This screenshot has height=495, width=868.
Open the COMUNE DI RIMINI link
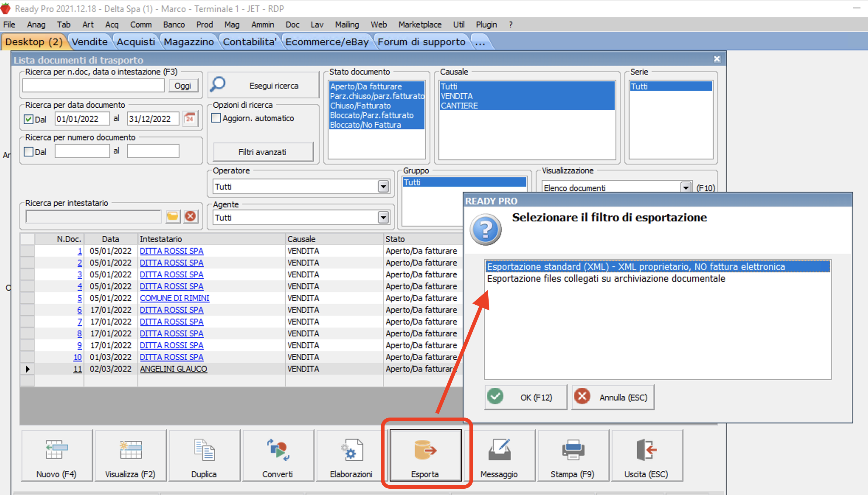175,298
